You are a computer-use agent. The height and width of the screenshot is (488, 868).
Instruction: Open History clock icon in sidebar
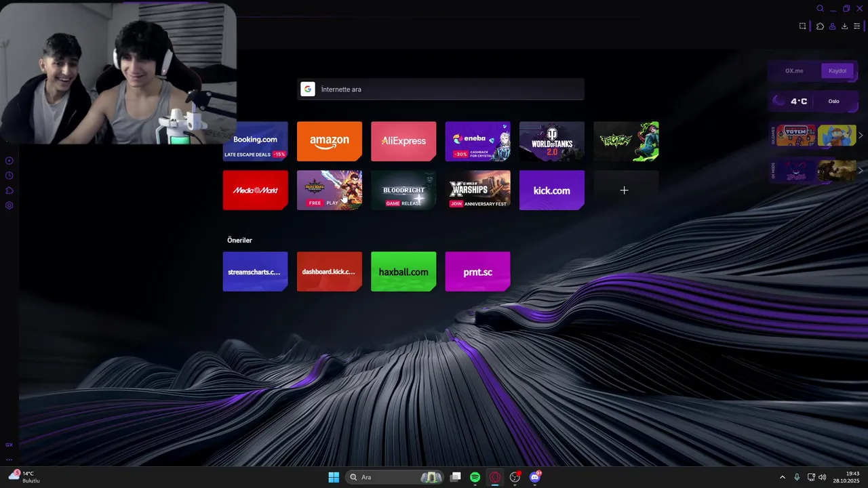click(x=9, y=176)
